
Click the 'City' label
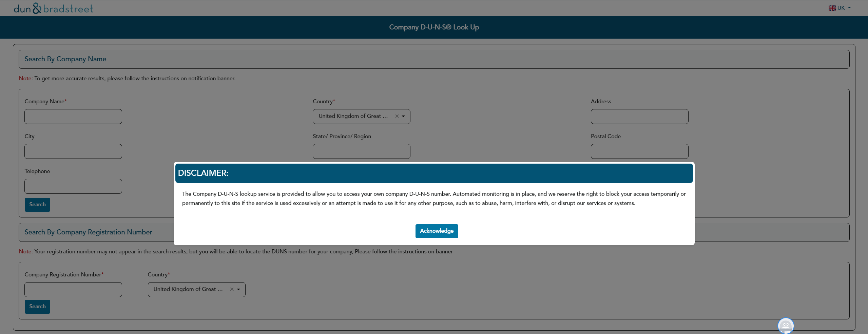point(30,136)
